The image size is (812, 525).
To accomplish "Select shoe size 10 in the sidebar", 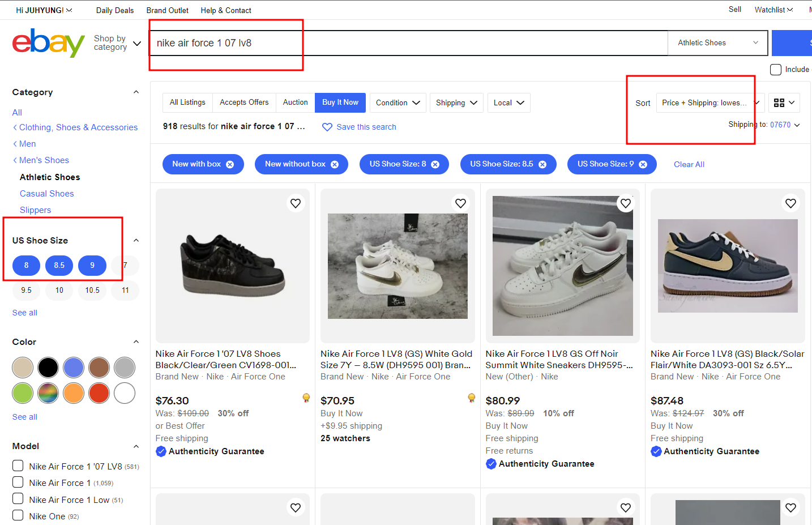I will pyautogui.click(x=59, y=290).
